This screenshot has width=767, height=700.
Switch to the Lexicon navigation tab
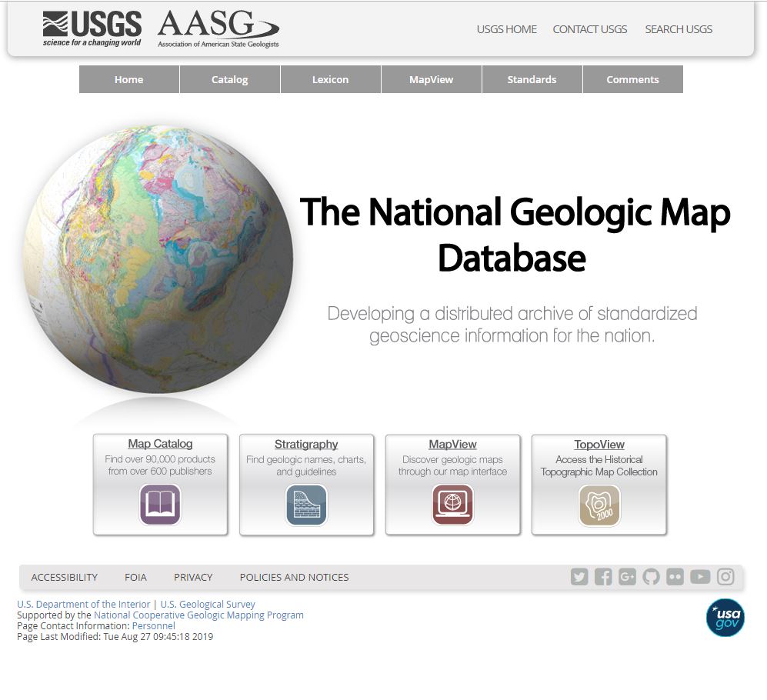pyautogui.click(x=330, y=79)
